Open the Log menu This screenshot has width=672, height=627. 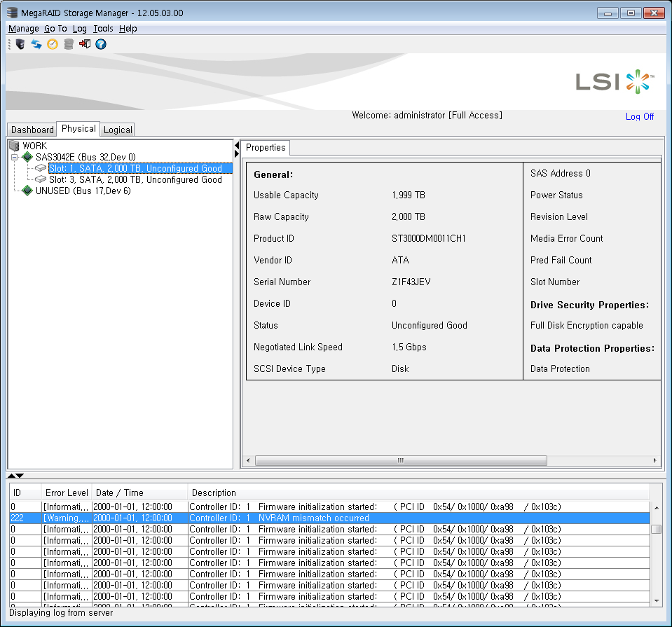point(80,29)
